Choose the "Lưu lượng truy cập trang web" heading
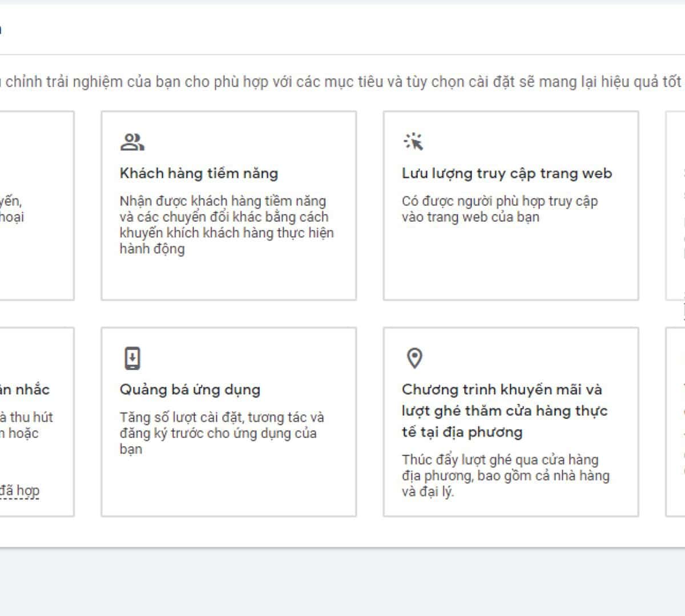Viewport: 685px width, 616px height. pyautogui.click(x=506, y=173)
